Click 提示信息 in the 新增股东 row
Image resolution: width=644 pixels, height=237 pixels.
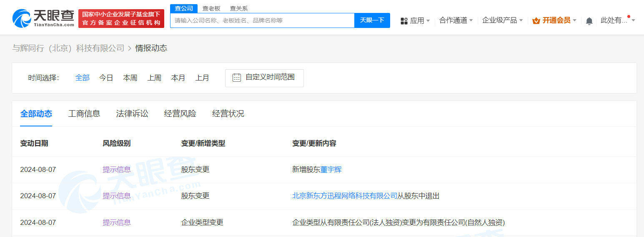117,170
